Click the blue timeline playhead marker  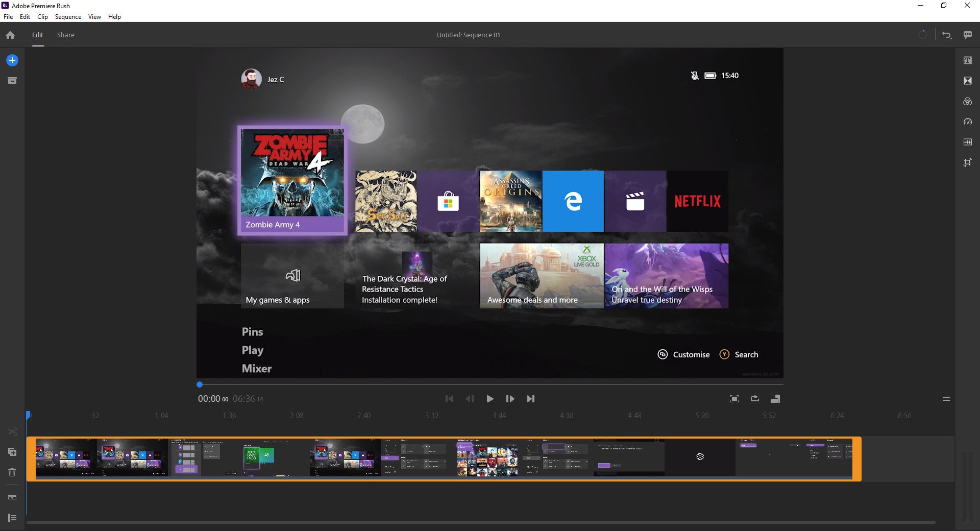point(28,415)
